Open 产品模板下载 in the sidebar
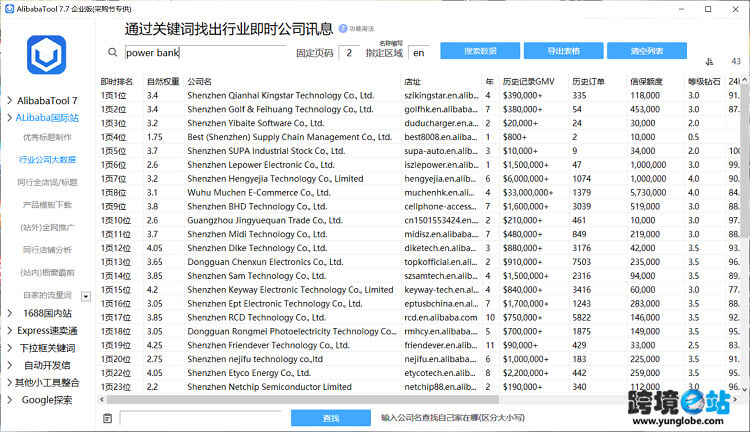 pyautogui.click(x=47, y=205)
